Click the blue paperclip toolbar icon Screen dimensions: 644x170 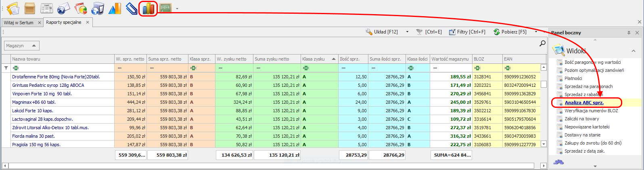[132, 8]
